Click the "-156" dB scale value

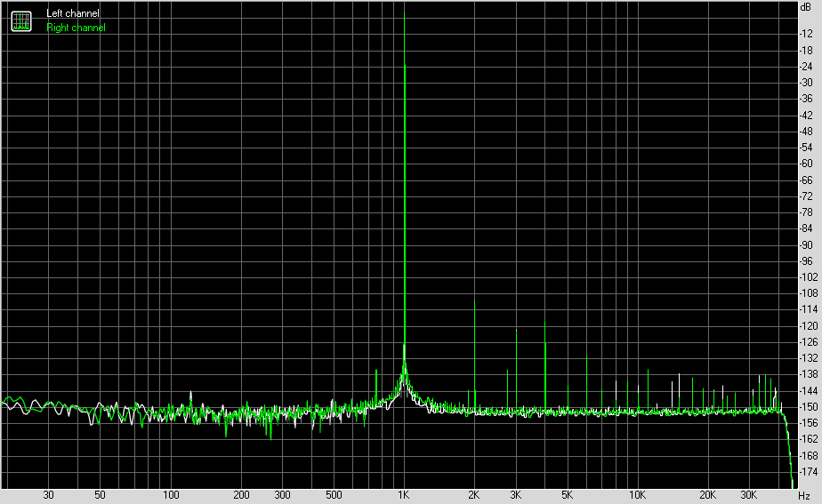[809, 423]
